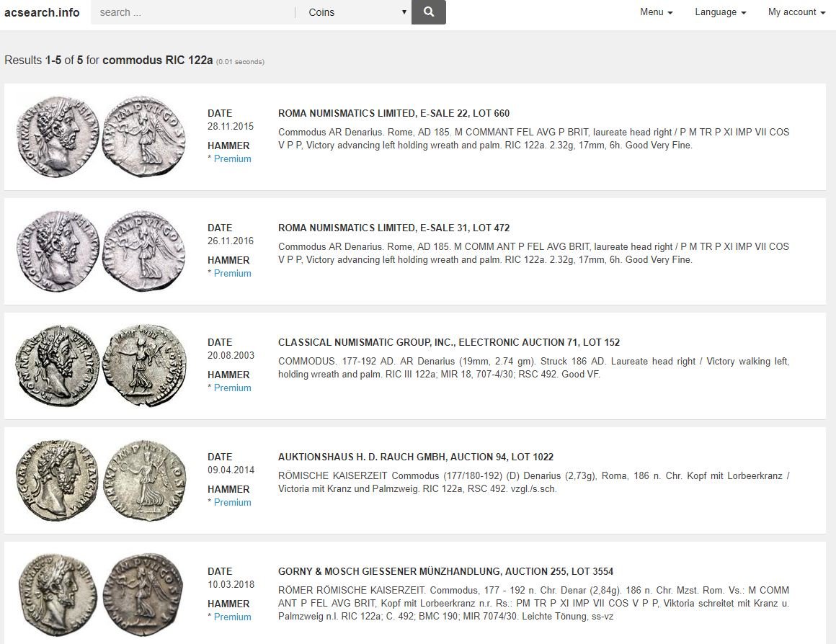
Task: Go to acsearch.info home logo
Action: coord(42,12)
